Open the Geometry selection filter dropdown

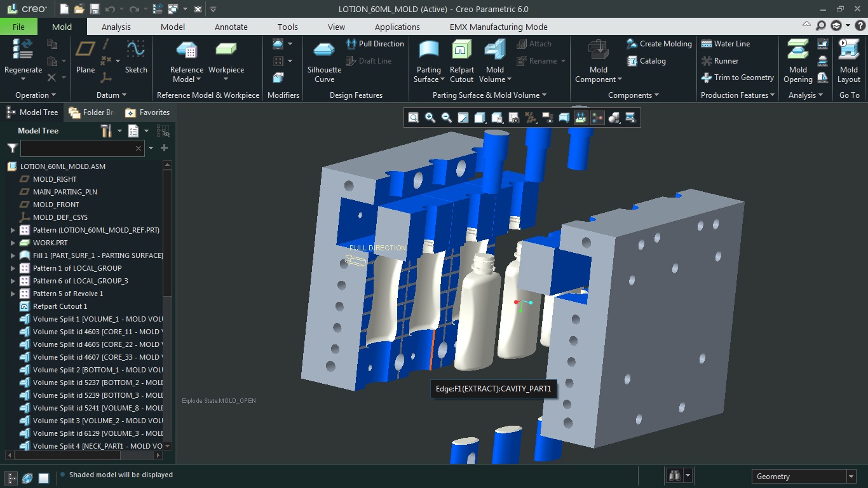[x=851, y=477]
